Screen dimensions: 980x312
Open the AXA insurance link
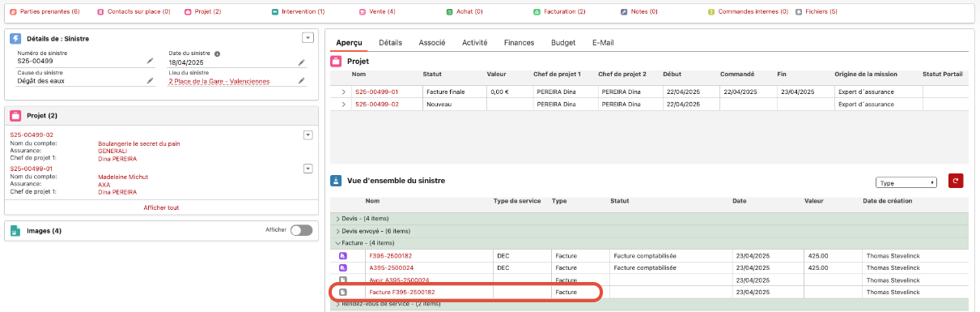pos(104,184)
